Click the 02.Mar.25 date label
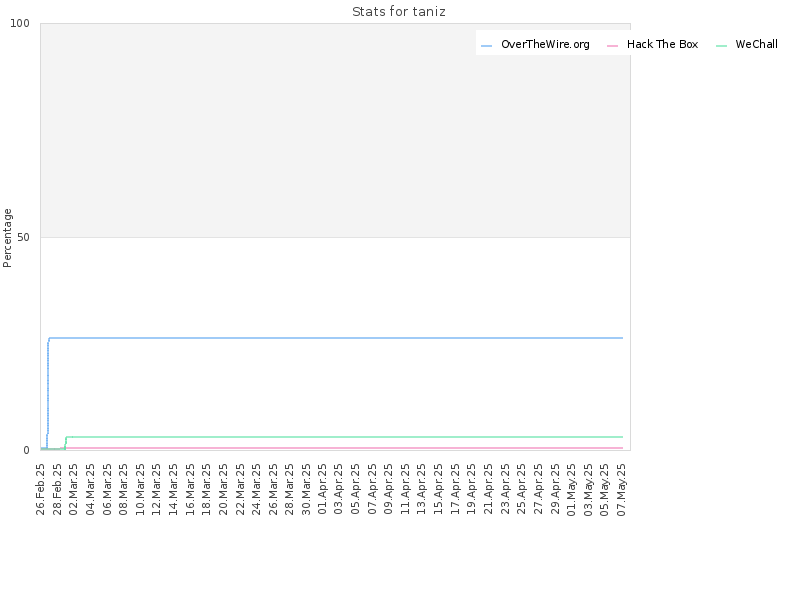This screenshot has width=800, height=600. coord(73,489)
